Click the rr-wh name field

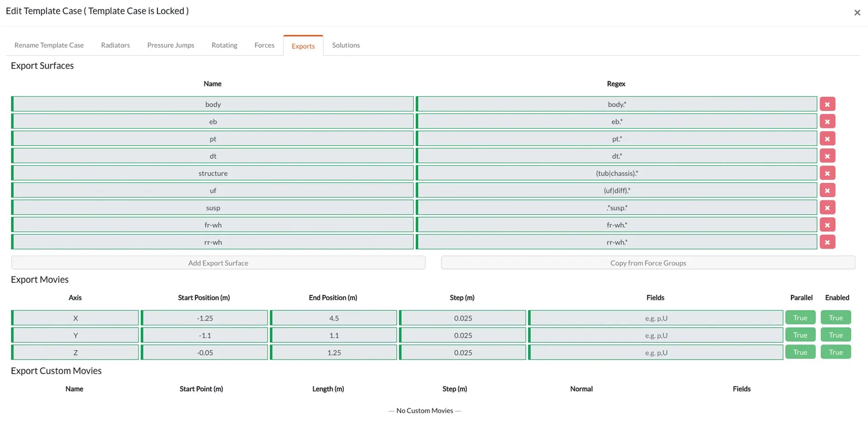point(212,242)
